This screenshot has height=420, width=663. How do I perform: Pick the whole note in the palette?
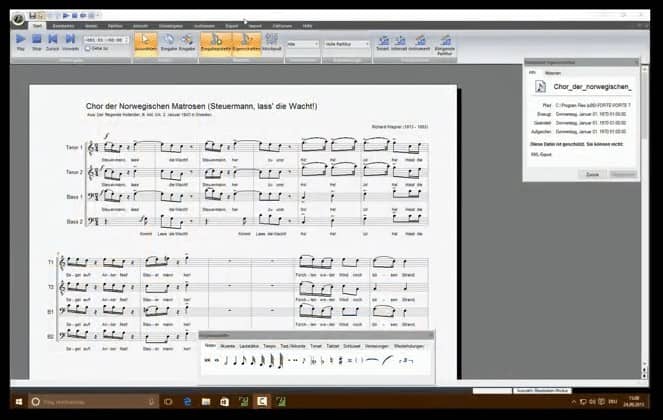pos(216,361)
